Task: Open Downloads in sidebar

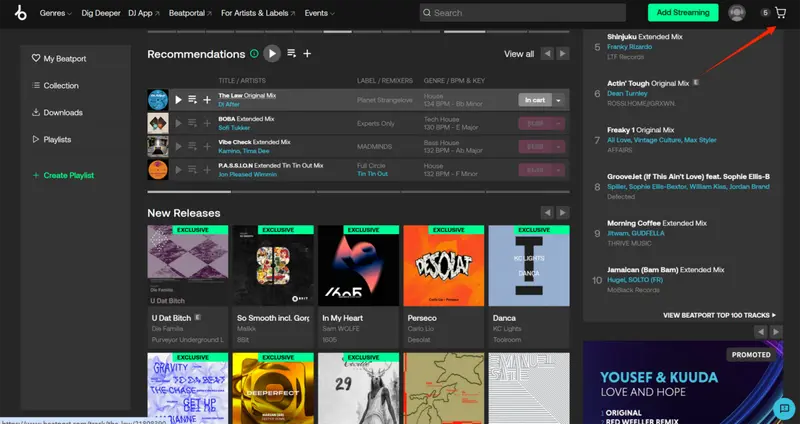Action: (57, 113)
